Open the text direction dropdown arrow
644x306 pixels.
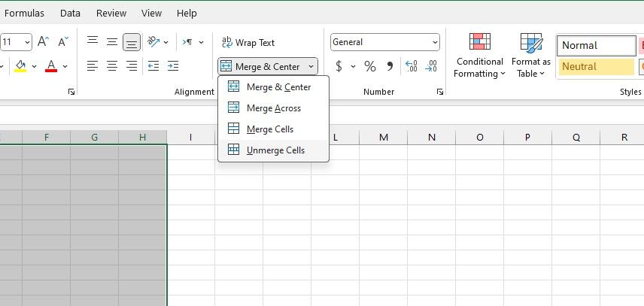(x=202, y=42)
